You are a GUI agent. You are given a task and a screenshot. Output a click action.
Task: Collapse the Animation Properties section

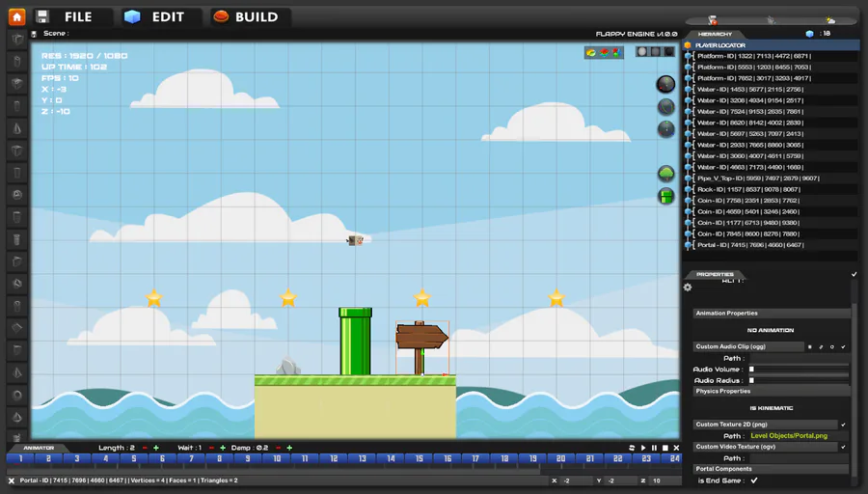tap(772, 314)
